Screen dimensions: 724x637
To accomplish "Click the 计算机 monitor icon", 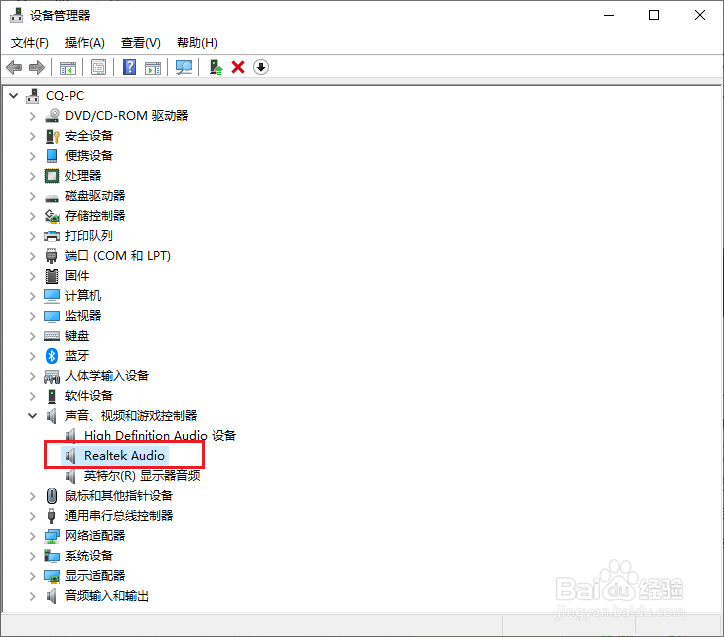I will coord(52,296).
